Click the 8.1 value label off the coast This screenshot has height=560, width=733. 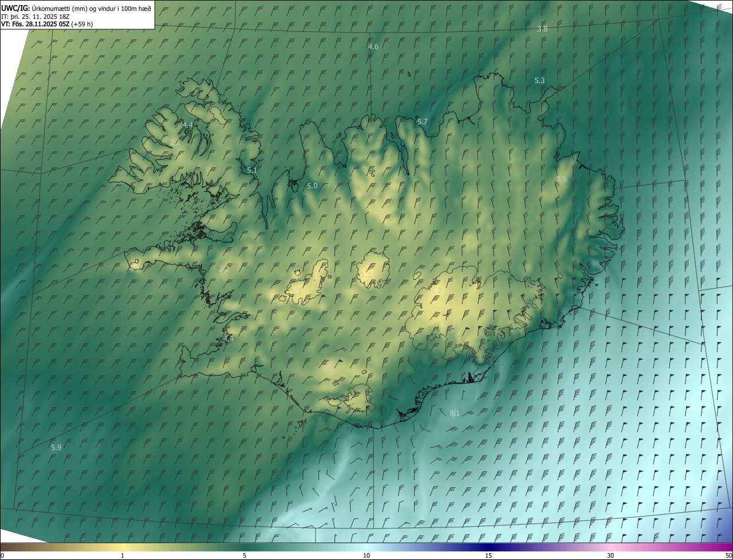[455, 413]
